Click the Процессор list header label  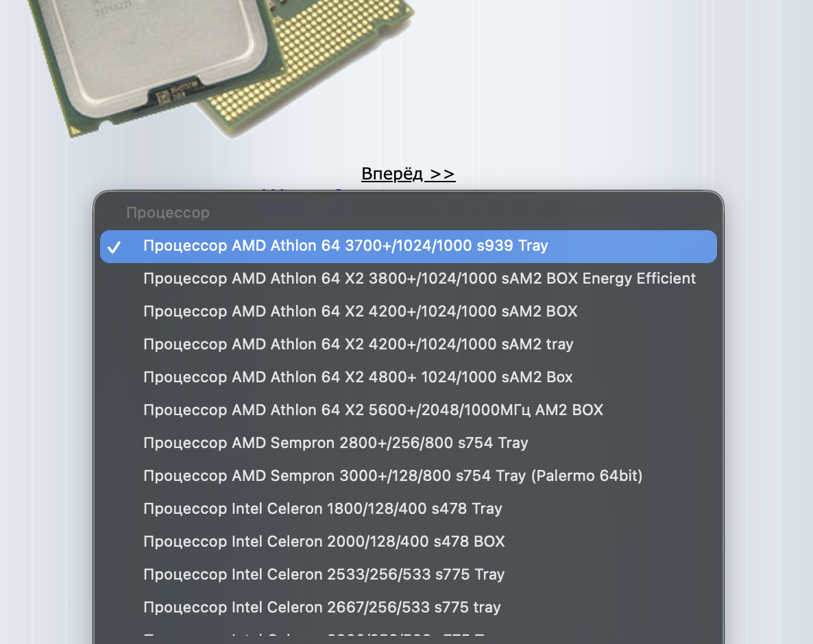point(167,212)
